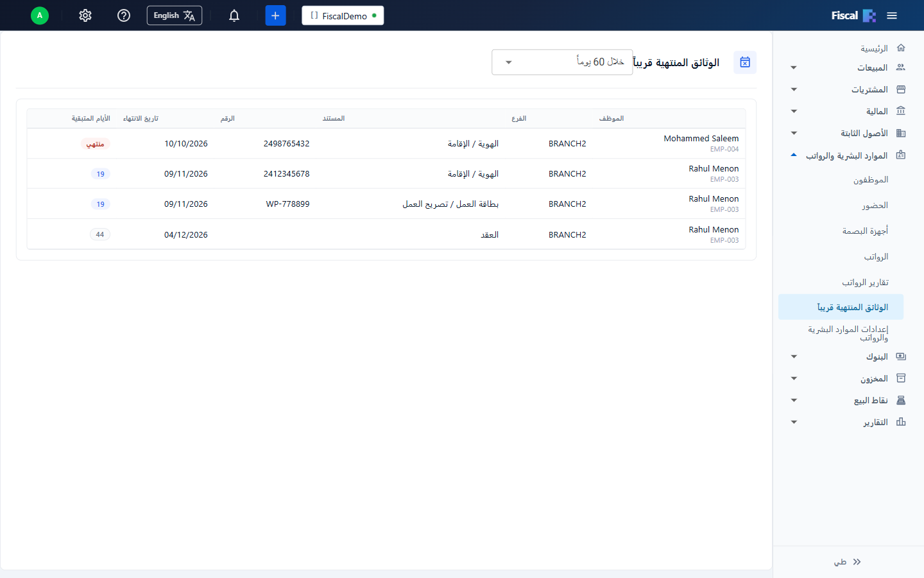Open the خلال 60 يوماً period dropdown
924x578 pixels.
[562, 62]
